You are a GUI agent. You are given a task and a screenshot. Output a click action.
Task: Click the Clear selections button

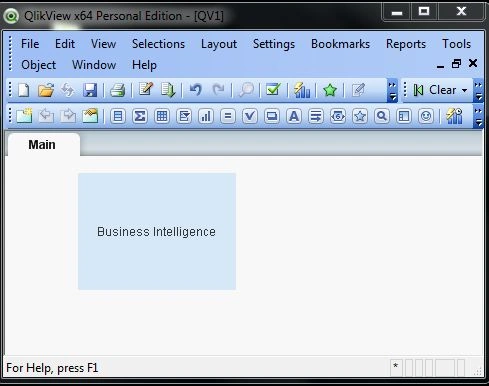pyautogui.click(x=434, y=90)
